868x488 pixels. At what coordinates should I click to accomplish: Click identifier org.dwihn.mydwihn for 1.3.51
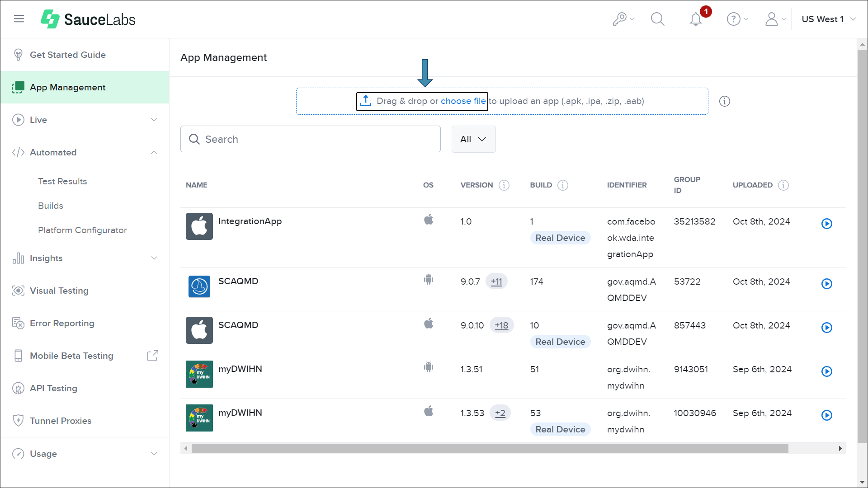click(x=628, y=377)
